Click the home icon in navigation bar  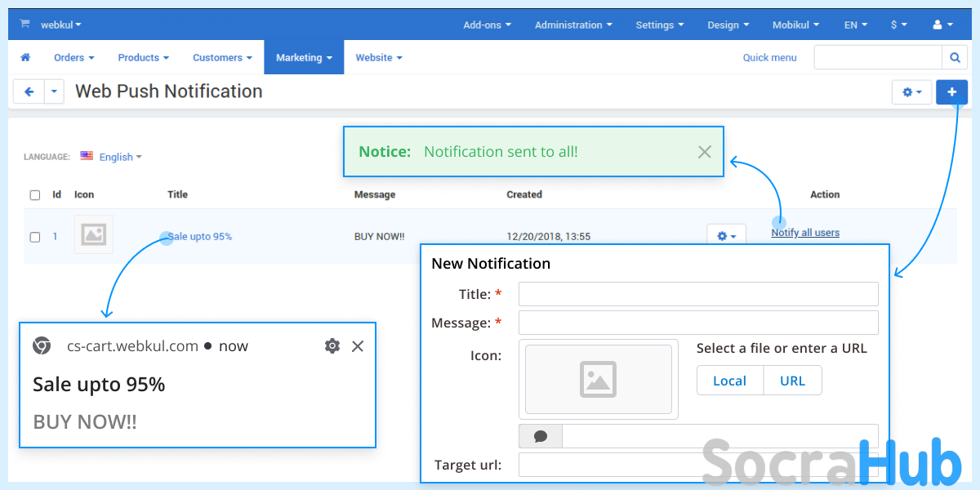point(25,57)
